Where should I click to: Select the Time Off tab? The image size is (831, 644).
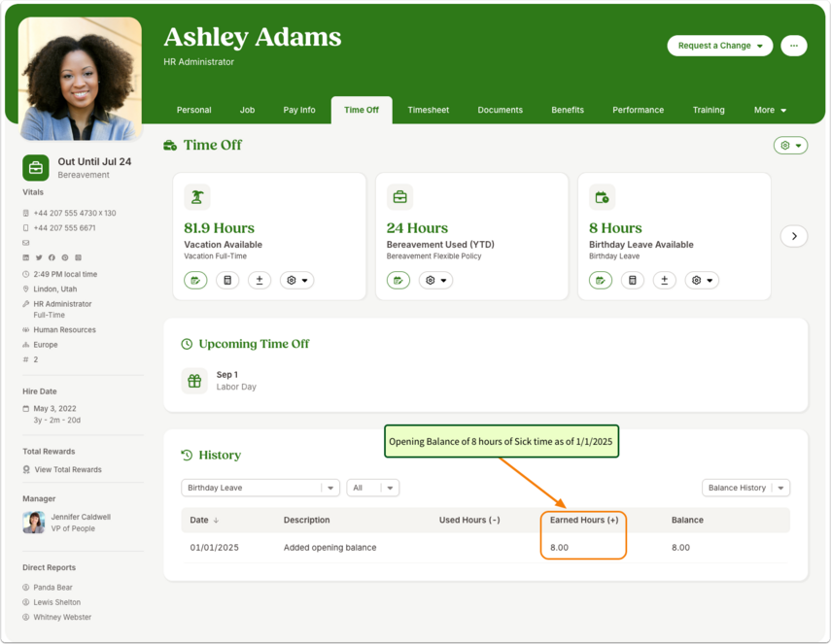(362, 110)
